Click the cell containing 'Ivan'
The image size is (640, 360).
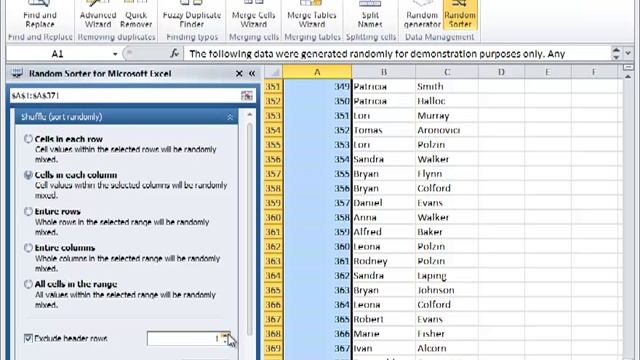[384, 348]
